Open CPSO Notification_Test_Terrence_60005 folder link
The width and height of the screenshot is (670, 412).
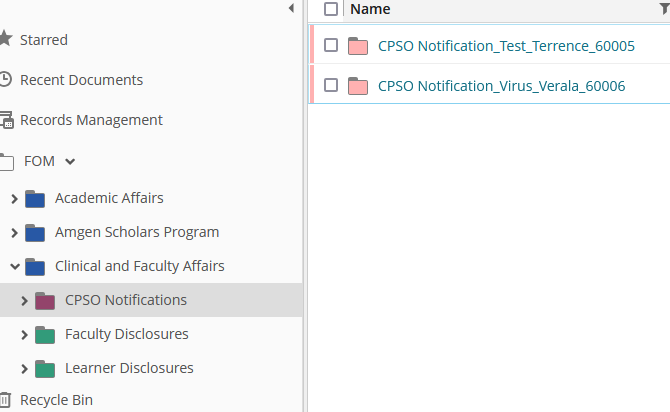(x=506, y=46)
